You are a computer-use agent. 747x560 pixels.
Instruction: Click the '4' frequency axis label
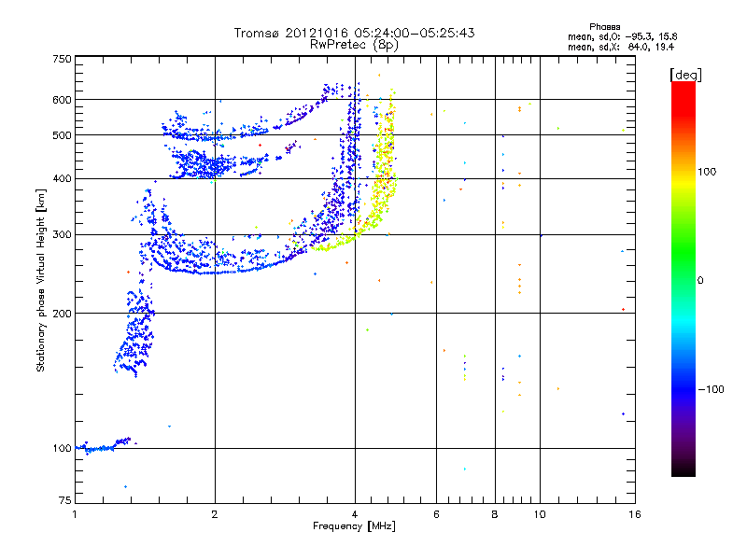[x=355, y=514]
